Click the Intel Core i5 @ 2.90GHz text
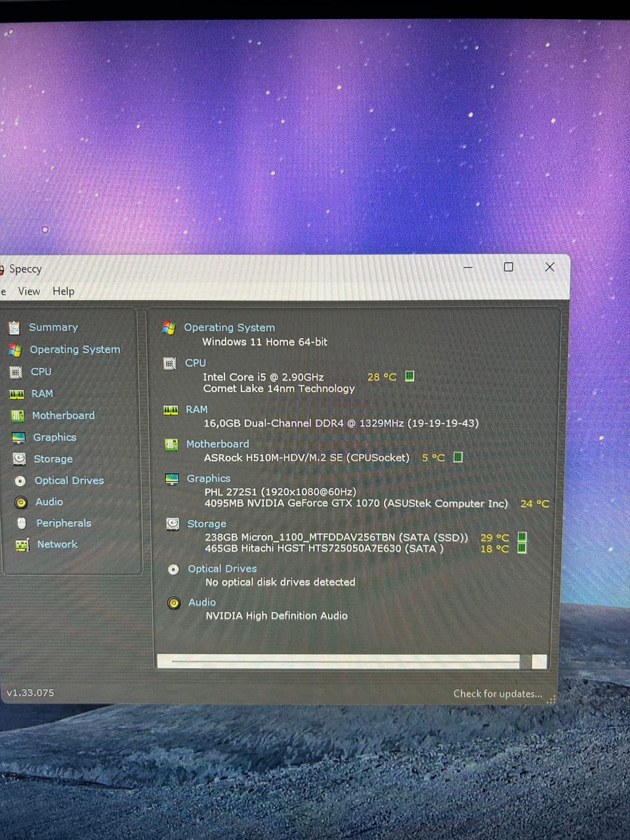The image size is (630, 840). [263, 377]
